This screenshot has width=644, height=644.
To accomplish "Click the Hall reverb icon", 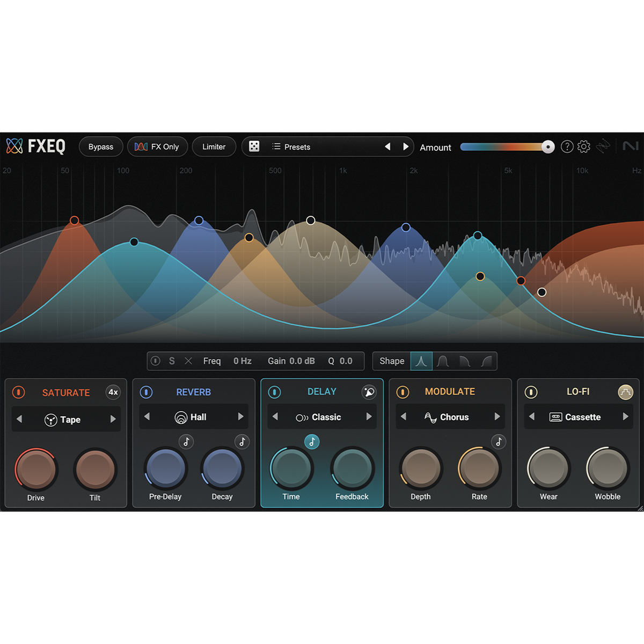I will pos(181,417).
